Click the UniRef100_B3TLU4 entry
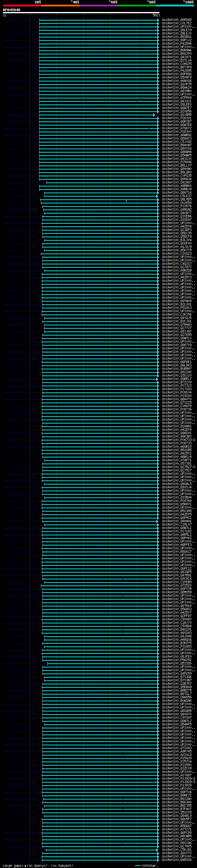The height and width of the screenshot is (868, 197). (x=176, y=61)
